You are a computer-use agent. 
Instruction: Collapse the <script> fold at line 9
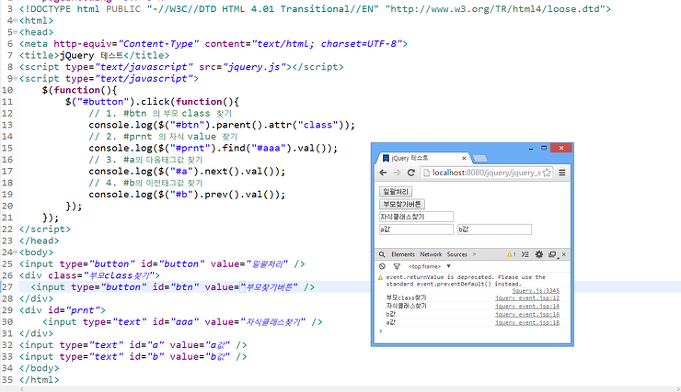click(15, 79)
